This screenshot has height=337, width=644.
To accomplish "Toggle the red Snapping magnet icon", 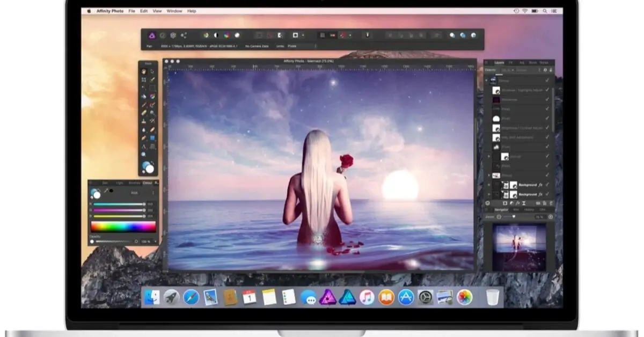I will click(x=342, y=35).
